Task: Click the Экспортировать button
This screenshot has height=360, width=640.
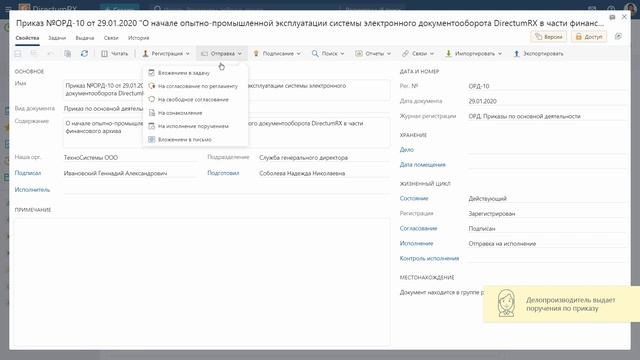Action: 538,53
